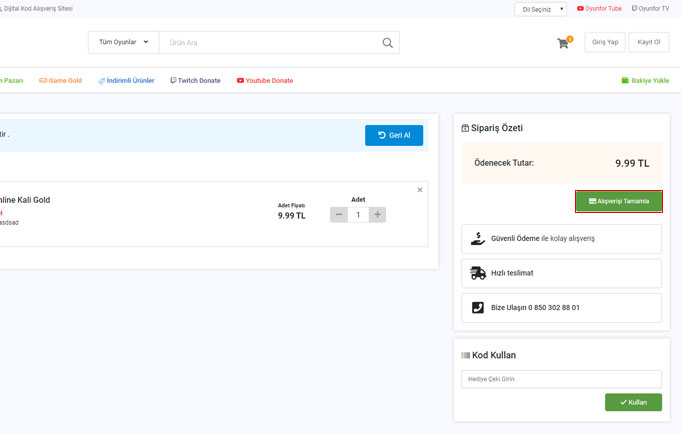This screenshot has width=681, height=434.
Task: Open Youtube Donate menu item
Action: pyautogui.click(x=265, y=80)
